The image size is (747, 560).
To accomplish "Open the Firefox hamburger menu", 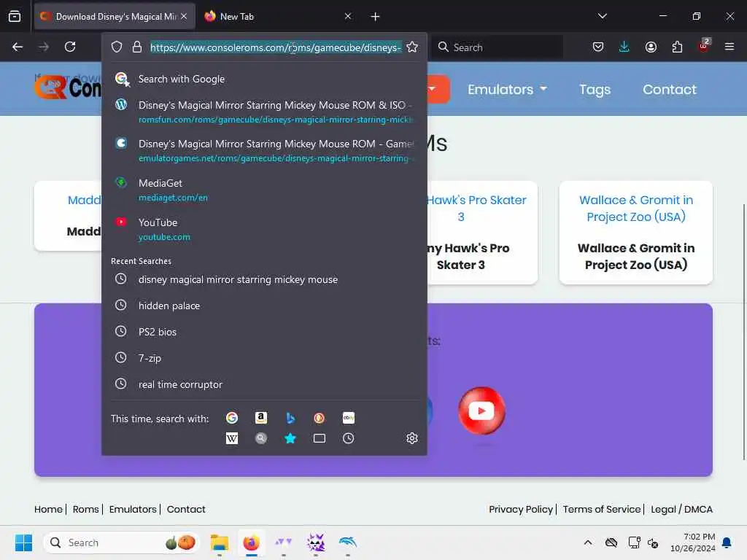I will (x=729, y=47).
